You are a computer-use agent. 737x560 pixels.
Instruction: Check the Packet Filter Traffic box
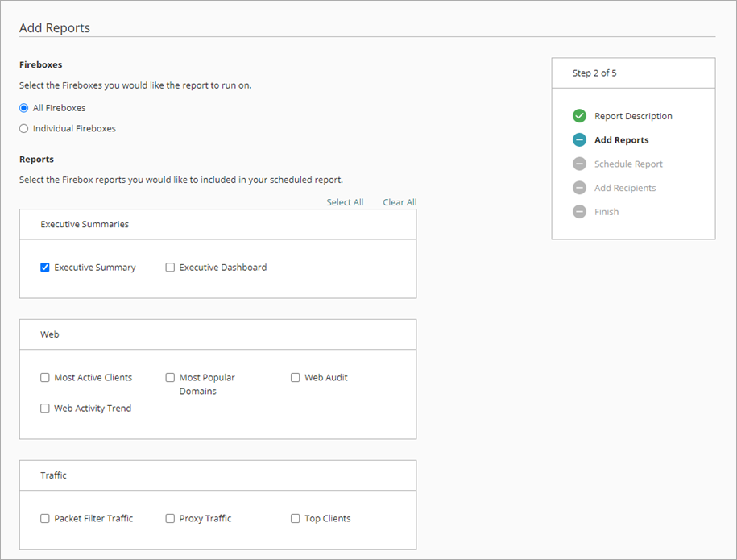[x=45, y=519]
